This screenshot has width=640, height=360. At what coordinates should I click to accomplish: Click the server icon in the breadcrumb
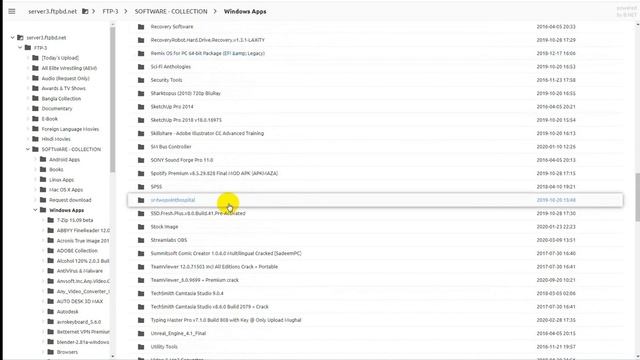85,11
